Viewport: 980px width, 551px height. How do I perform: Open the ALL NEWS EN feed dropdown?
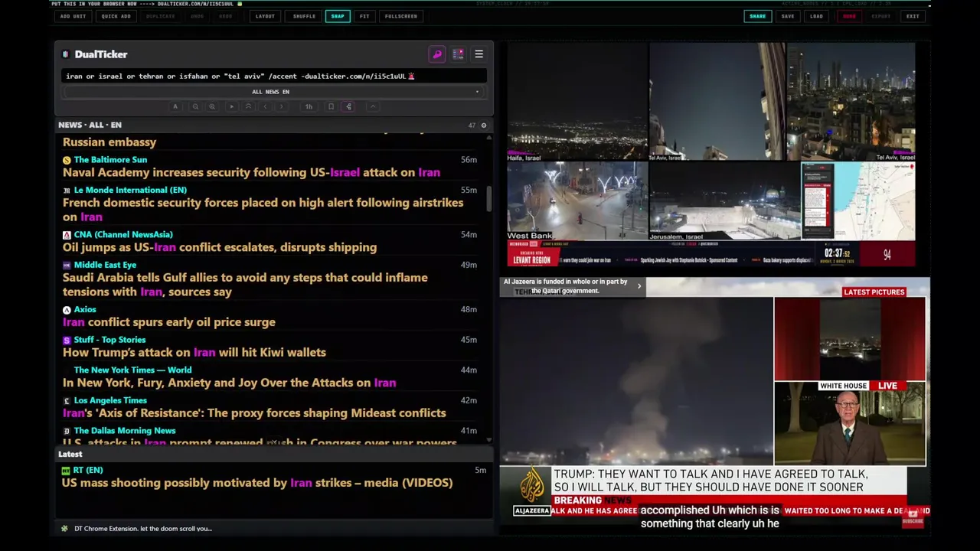[x=274, y=92]
